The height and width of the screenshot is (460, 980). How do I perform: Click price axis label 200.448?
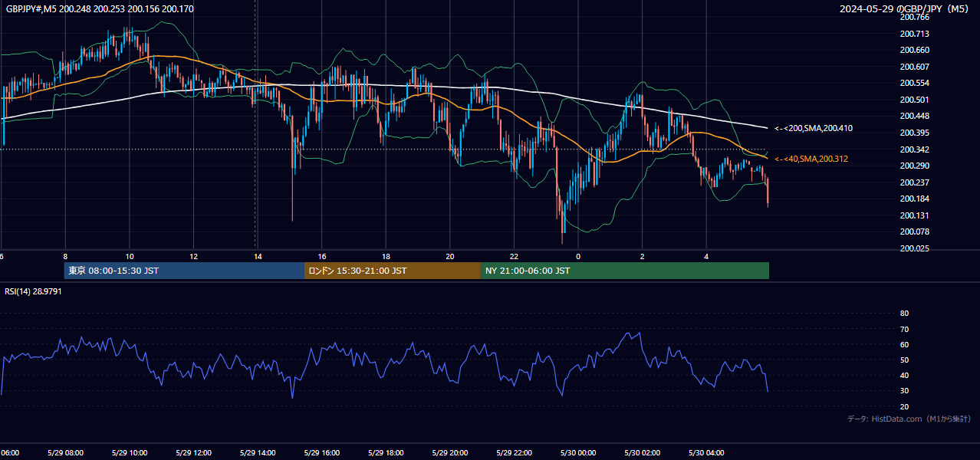pyautogui.click(x=914, y=117)
